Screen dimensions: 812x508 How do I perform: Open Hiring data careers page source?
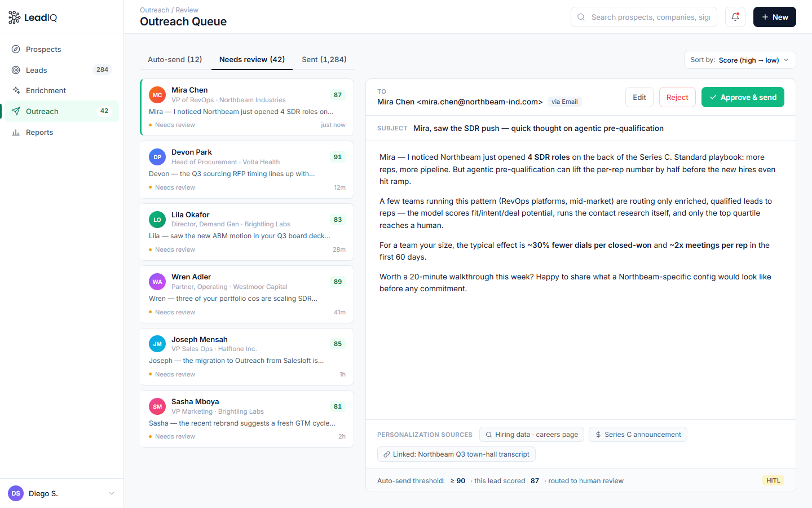pyautogui.click(x=532, y=435)
